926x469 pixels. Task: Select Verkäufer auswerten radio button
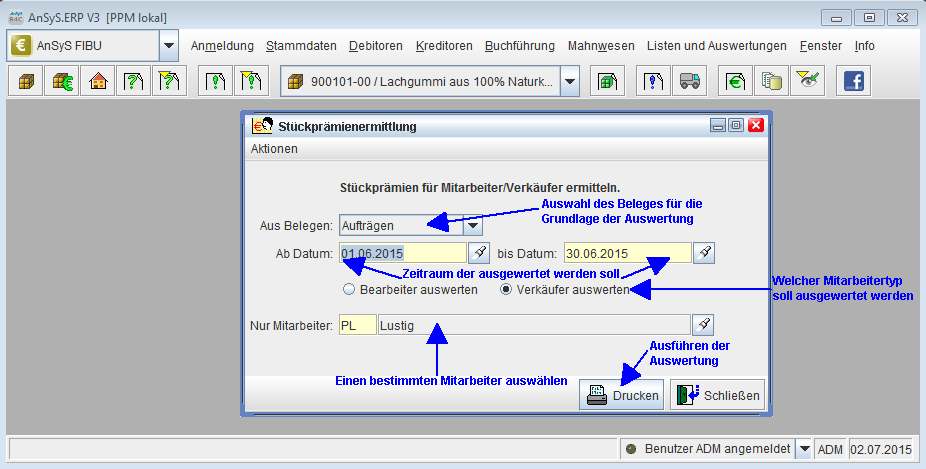[506, 289]
